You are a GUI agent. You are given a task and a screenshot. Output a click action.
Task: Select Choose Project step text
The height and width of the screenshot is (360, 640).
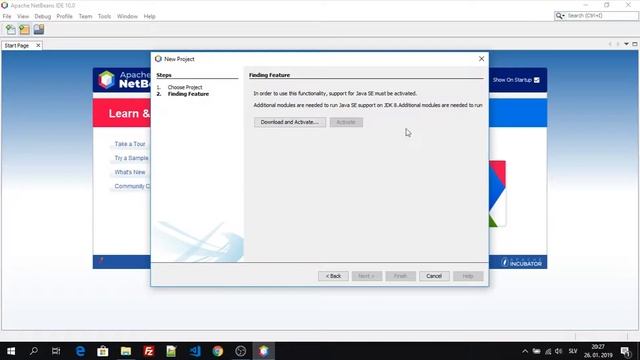(185, 87)
